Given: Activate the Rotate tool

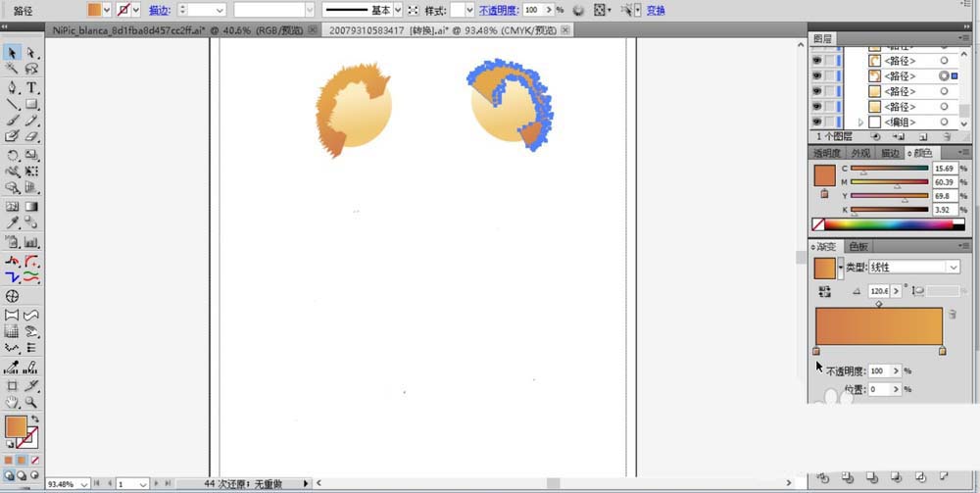Looking at the screenshot, I should click(12, 155).
